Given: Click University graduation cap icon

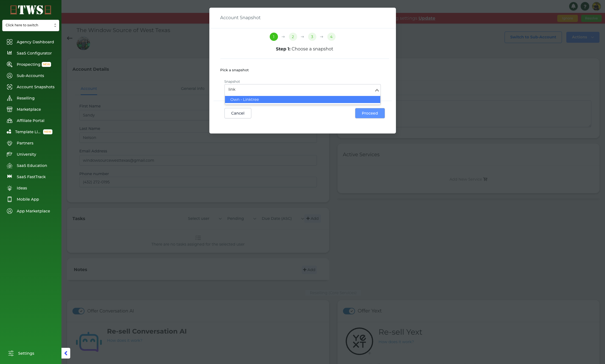Looking at the screenshot, I should (x=10, y=154).
